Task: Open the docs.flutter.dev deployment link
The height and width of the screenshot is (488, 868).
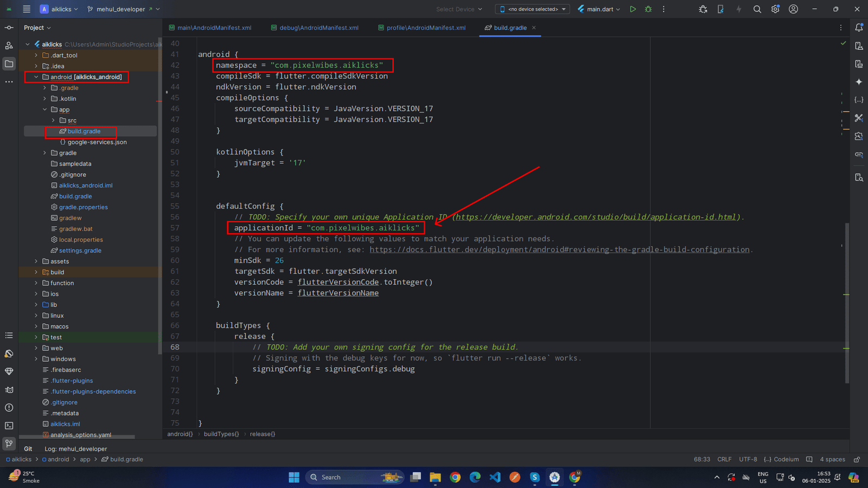Action: [559, 249]
